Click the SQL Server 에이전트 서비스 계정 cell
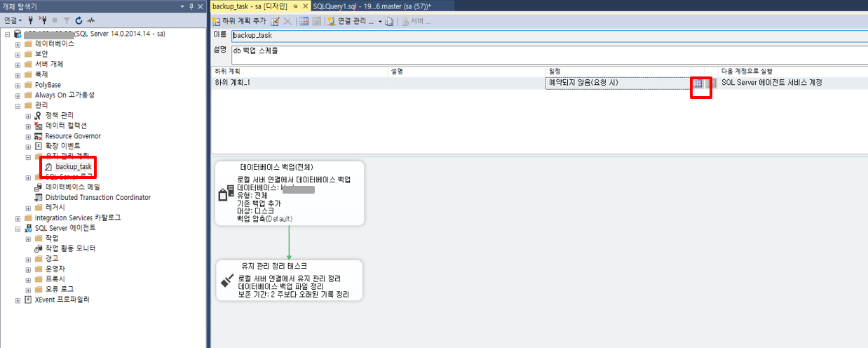 794,83
